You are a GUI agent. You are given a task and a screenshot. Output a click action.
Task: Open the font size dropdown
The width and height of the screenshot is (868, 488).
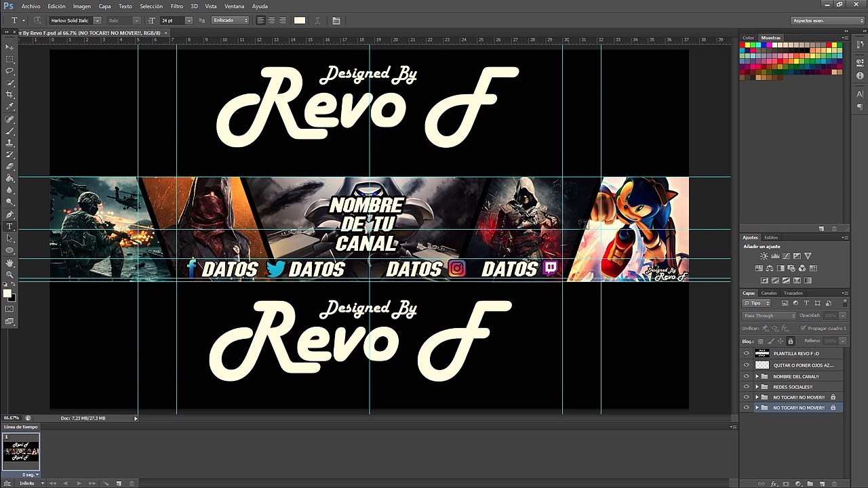(x=189, y=20)
